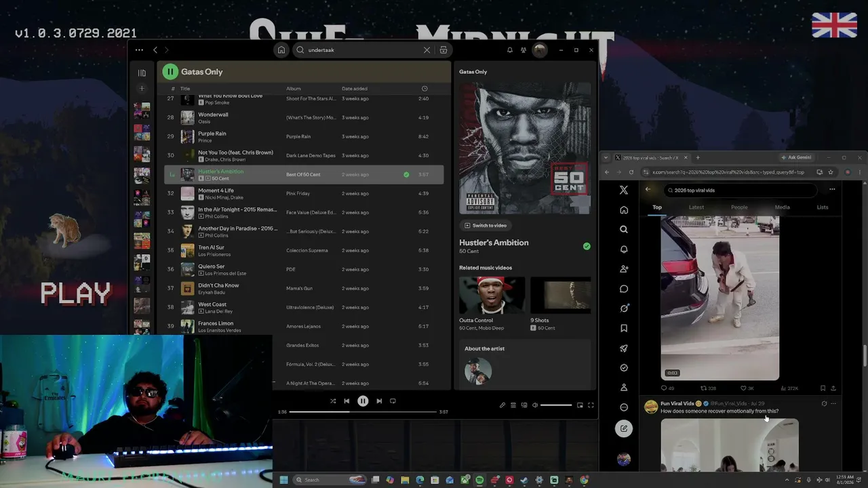Like the car video post on X

(x=743, y=388)
